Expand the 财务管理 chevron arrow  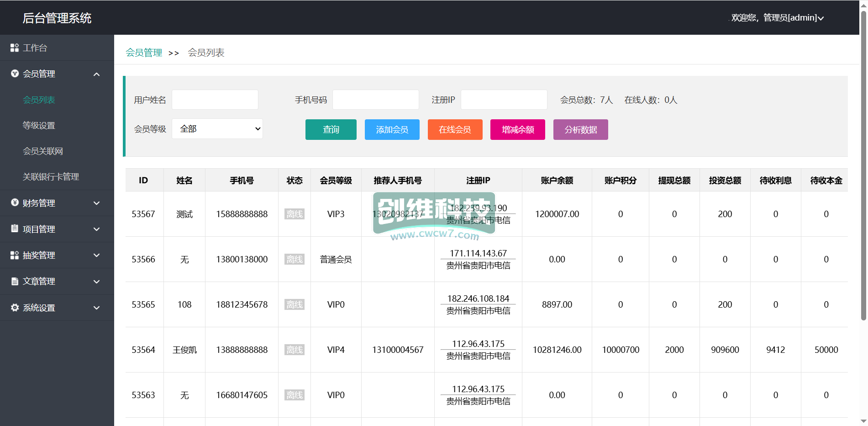click(x=96, y=203)
